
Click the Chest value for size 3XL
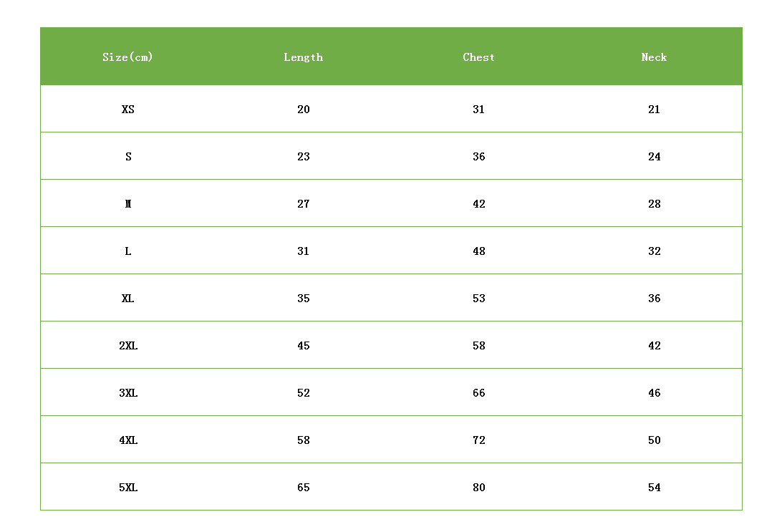[x=479, y=393]
